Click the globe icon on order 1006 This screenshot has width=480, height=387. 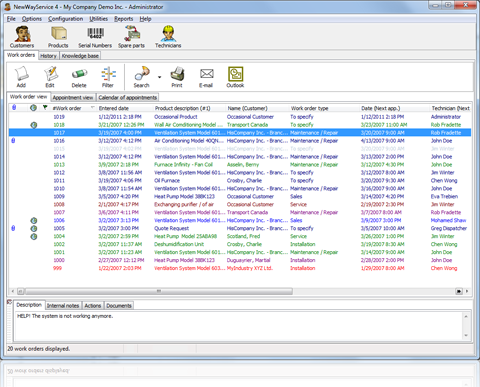coord(34,220)
